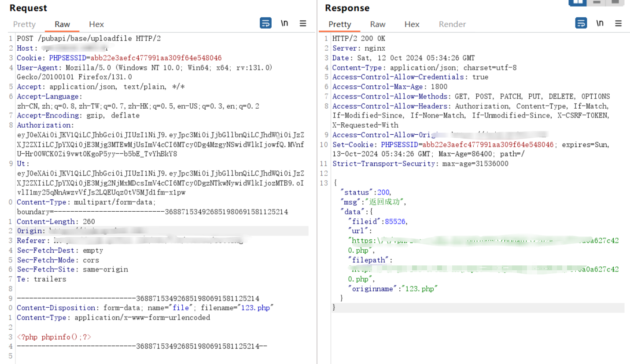Viewport: 630px width, 364px height.
Task: Toggle \n non-printable characters in Request panel
Action: click(x=284, y=23)
